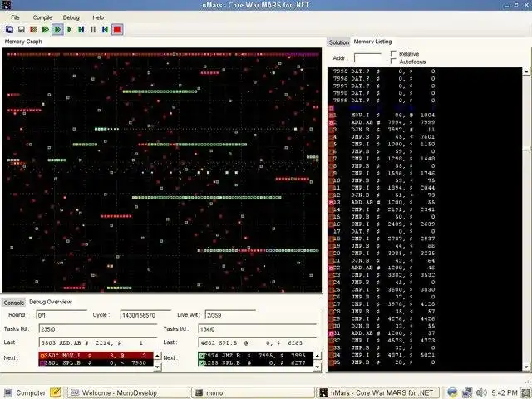Image resolution: width=532 pixels, height=399 pixels.
Task: Click down arrow of green Next list
Action: click(x=317, y=367)
